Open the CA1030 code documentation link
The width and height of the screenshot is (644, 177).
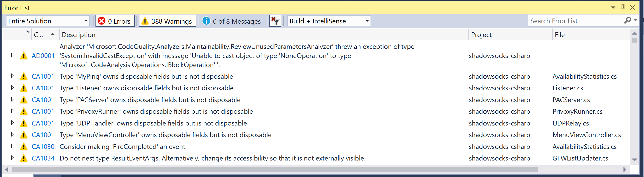click(x=43, y=146)
